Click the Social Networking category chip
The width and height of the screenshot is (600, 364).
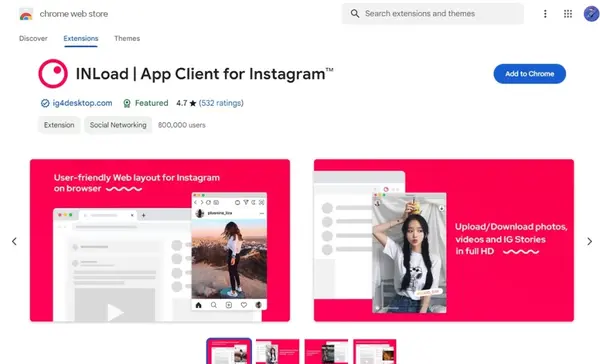118,125
